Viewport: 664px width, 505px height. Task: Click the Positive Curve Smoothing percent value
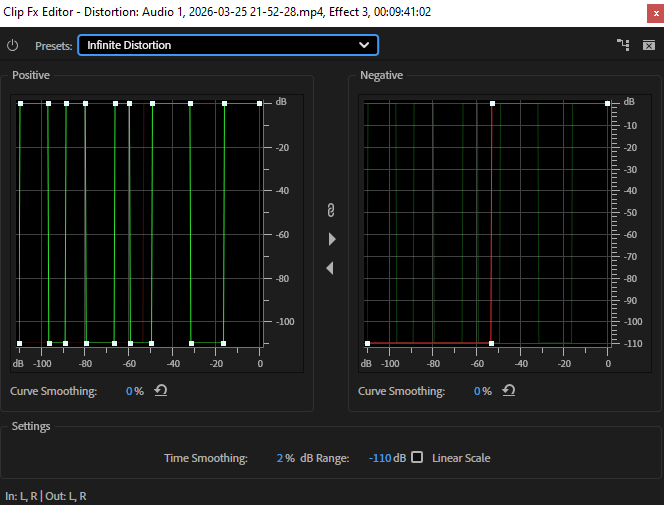coord(130,391)
